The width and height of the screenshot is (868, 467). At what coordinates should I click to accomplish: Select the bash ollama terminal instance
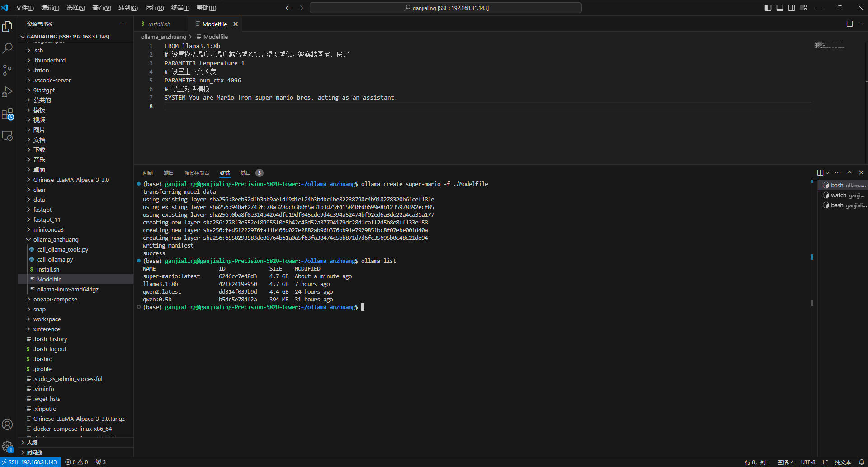tap(843, 185)
